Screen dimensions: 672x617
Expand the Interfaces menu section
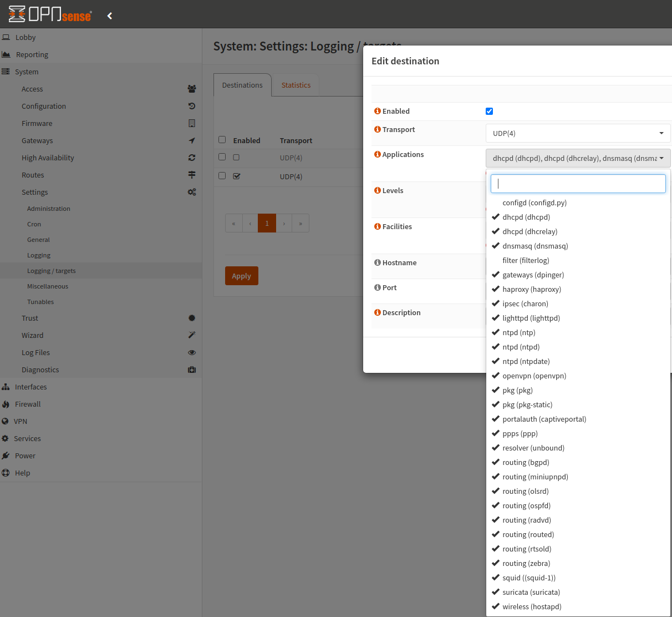click(x=30, y=387)
